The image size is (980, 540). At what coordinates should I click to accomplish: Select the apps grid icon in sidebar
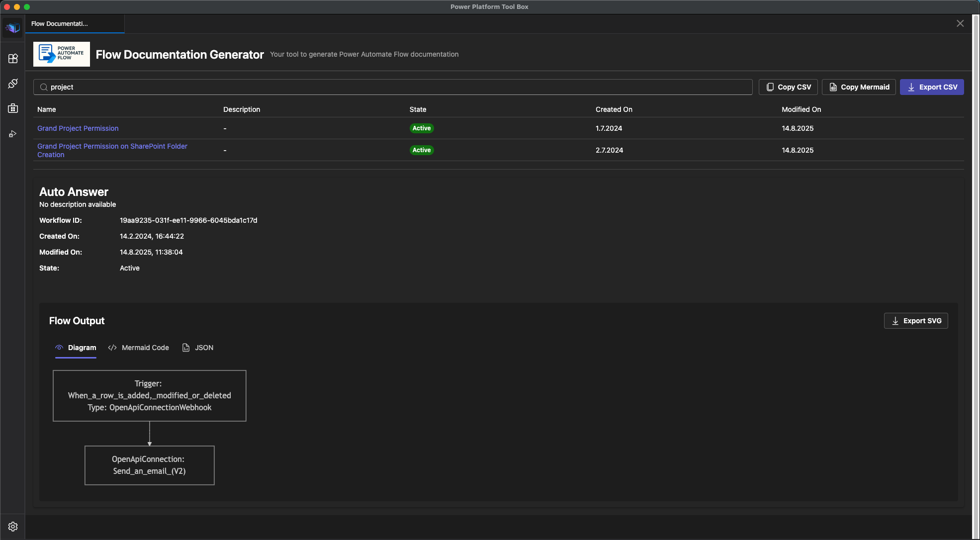[12, 58]
